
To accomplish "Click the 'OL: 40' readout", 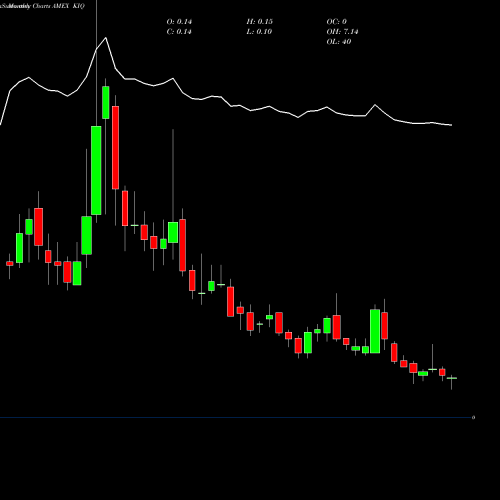I will pos(339,42).
